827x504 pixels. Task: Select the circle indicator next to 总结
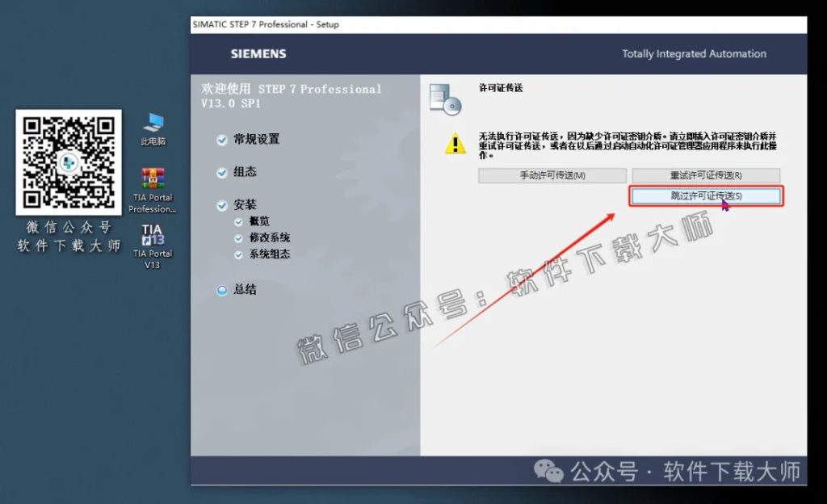[x=222, y=289]
